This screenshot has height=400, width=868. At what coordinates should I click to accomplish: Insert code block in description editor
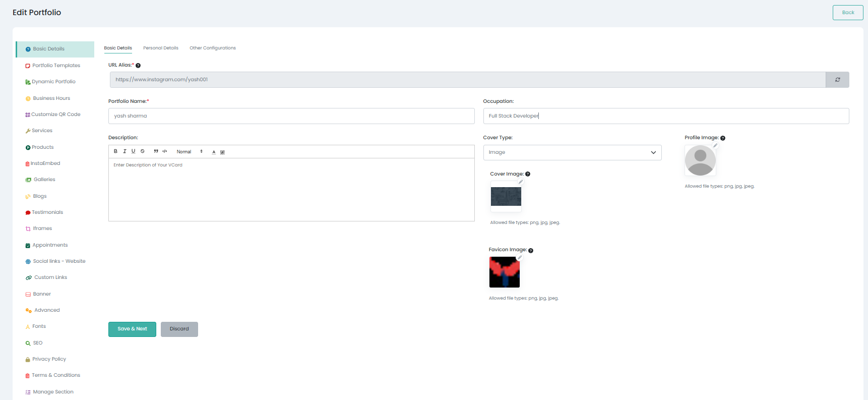[x=165, y=151]
